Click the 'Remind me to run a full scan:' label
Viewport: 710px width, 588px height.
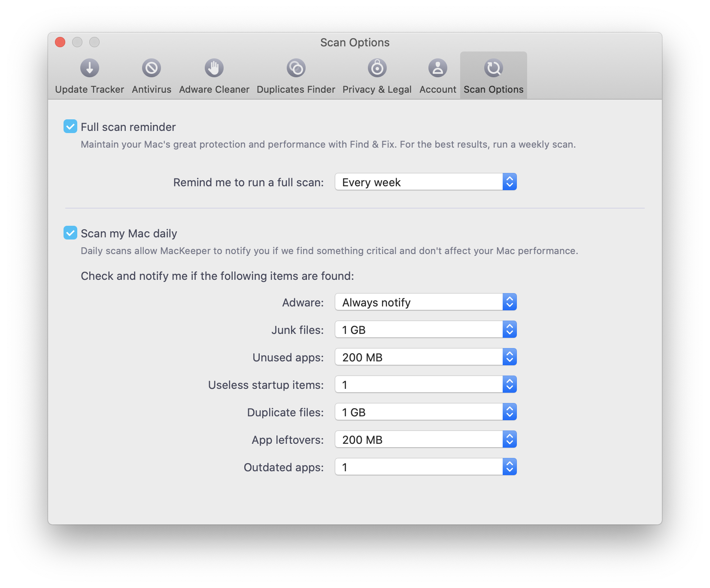pos(249,182)
